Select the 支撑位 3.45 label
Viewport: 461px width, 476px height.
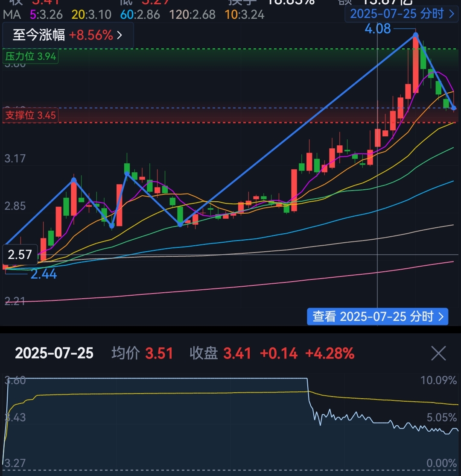30,115
